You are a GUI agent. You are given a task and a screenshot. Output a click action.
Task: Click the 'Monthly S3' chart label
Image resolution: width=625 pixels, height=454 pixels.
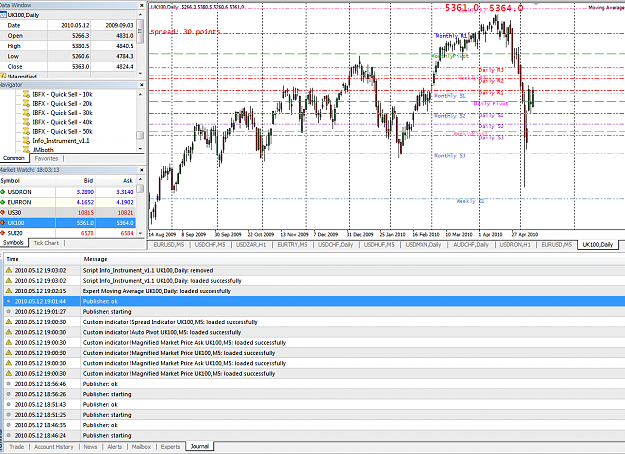[450, 155]
